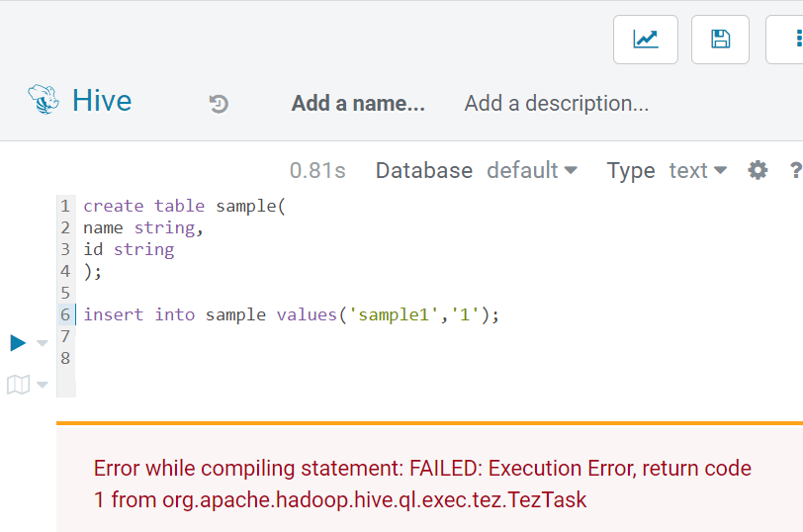This screenshot has height=532, width=803.
Task: Click the map icon below the play button
Action: (18, 385)
